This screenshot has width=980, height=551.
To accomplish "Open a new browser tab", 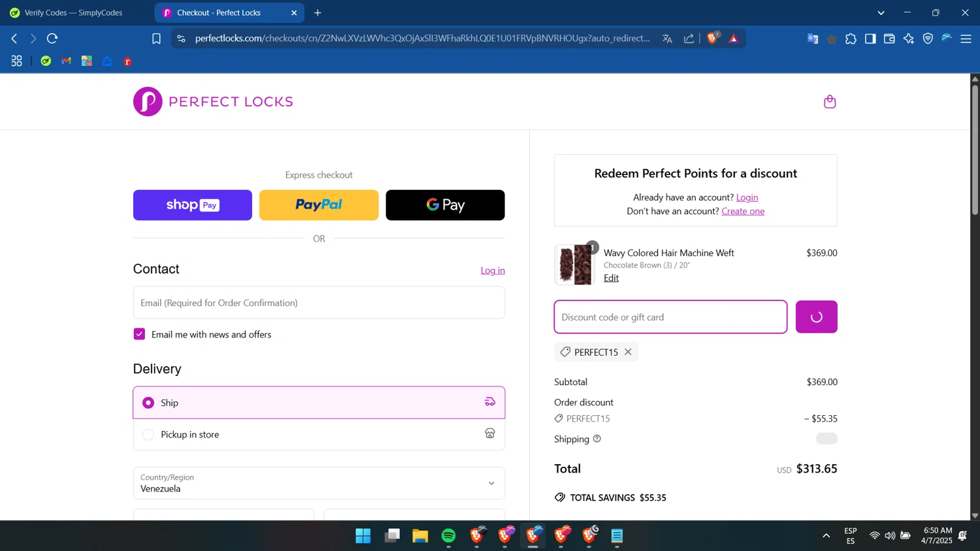I will pos(318,12).
